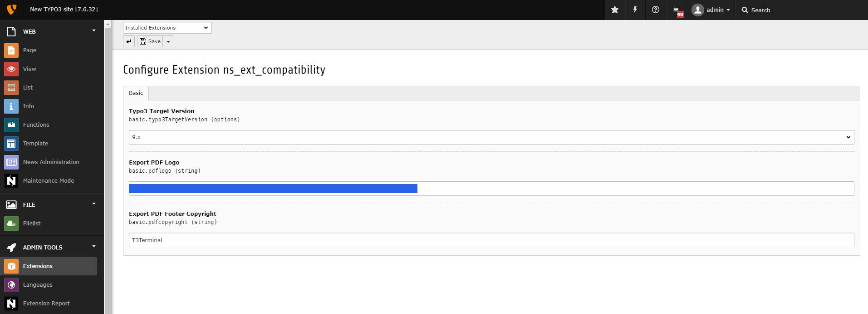Open the Typo3 Target Version dropdown
Viewport: 868px width, 314px height.
(x=491, y=137)
